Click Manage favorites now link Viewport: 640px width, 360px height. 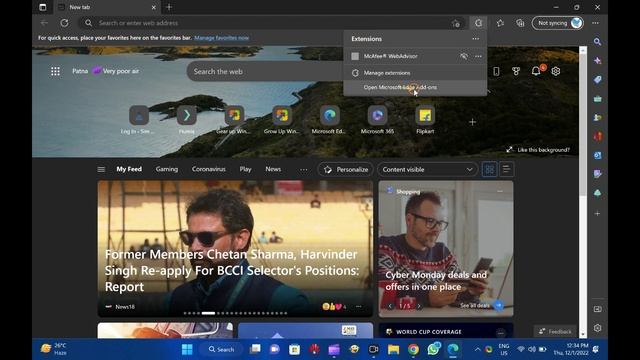(x=221, y=38)
